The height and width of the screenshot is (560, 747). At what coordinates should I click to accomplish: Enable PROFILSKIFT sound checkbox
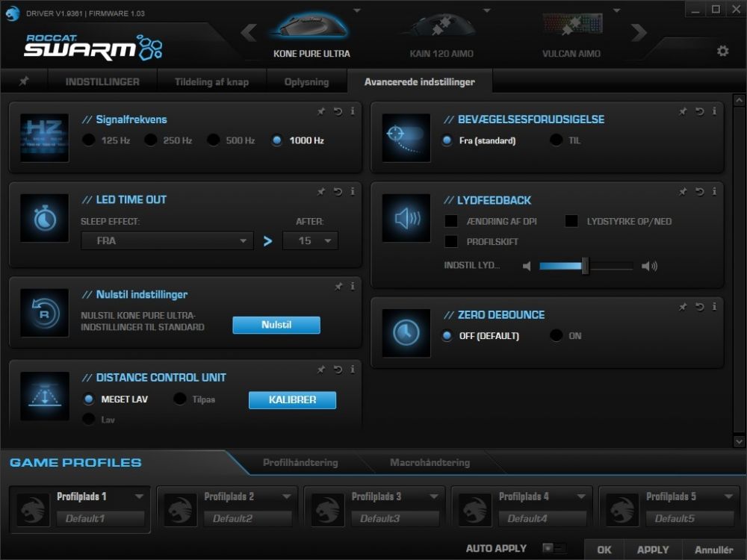point(450,241)
